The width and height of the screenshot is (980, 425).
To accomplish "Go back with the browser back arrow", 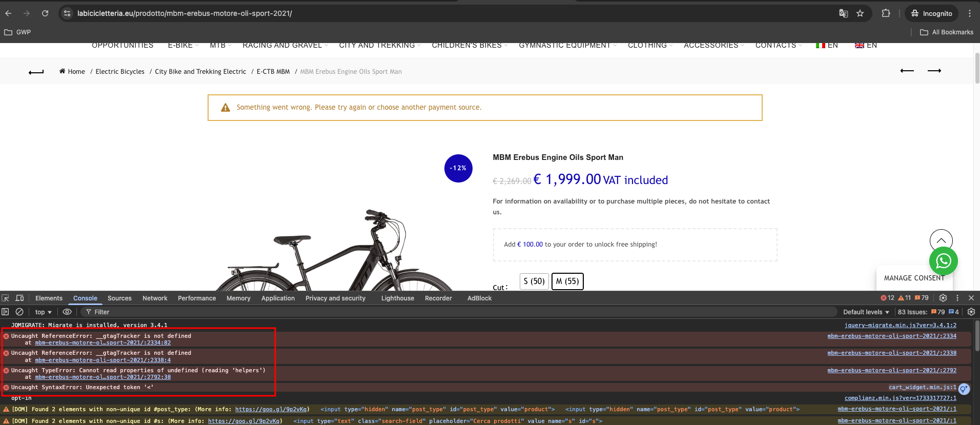I will coord(8,13).
